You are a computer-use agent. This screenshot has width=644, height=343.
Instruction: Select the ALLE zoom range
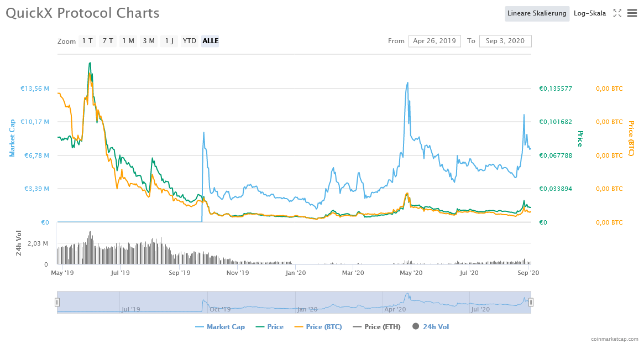(210, 41)
